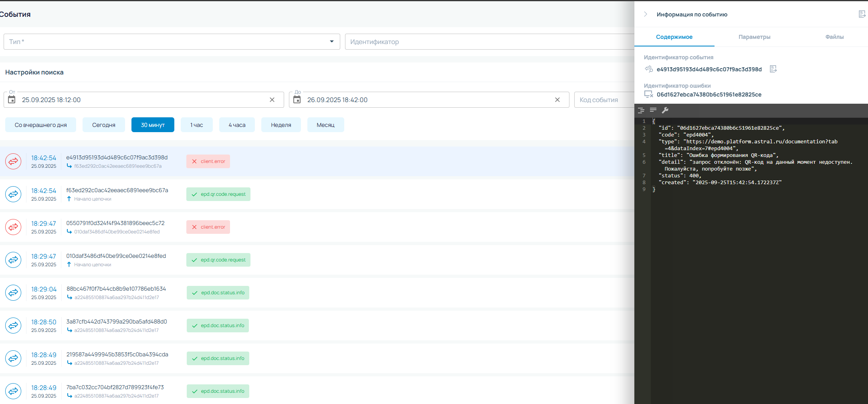Click epd.doc.status.info tag for 7ba7c032cc704bf2827d789923f4fe73
This screenshot has width=868, height=404.
218,391
